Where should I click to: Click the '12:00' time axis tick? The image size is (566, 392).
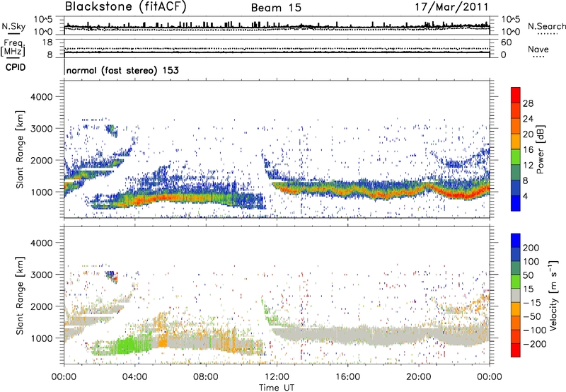point(277,377)
